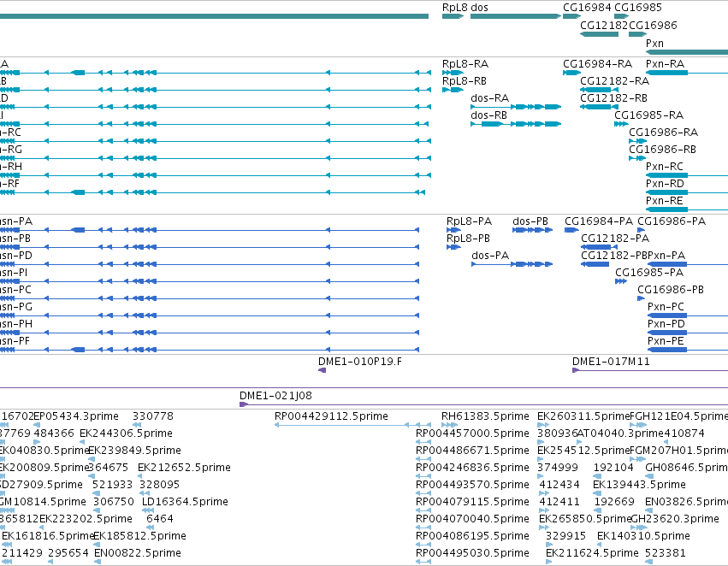
Task: Select the dos gene label in top track
Action: pos(479,8)
